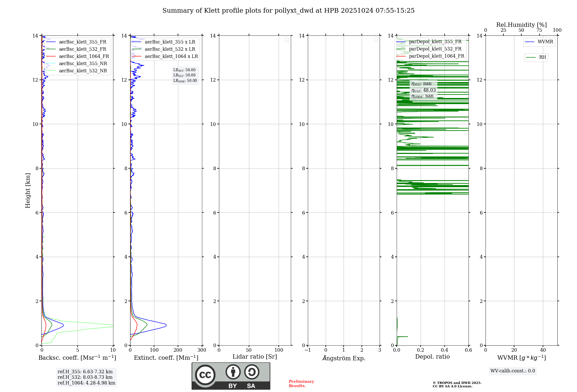Click the Creative Commons CC circle icon
The image size is (577, 392).
coord(205,375)
